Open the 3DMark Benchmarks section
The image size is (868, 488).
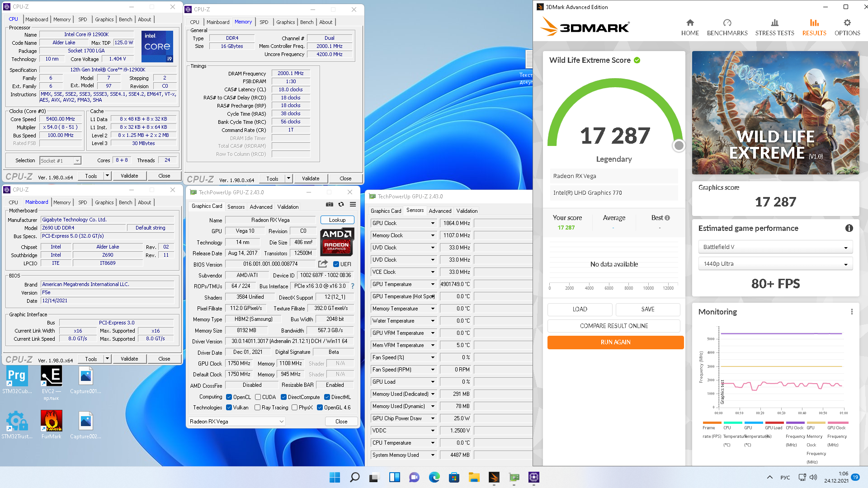click(727, 28)
